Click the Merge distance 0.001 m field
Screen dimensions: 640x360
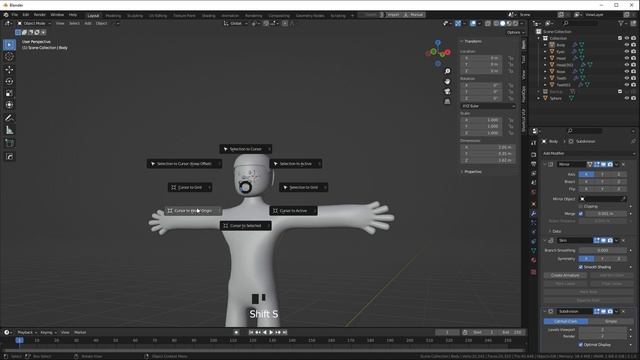(606, 213)
